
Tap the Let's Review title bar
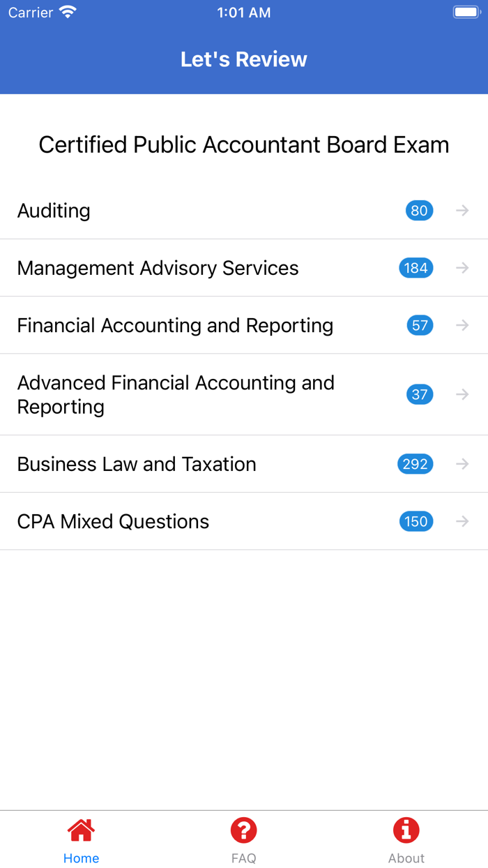click(243, 59)
